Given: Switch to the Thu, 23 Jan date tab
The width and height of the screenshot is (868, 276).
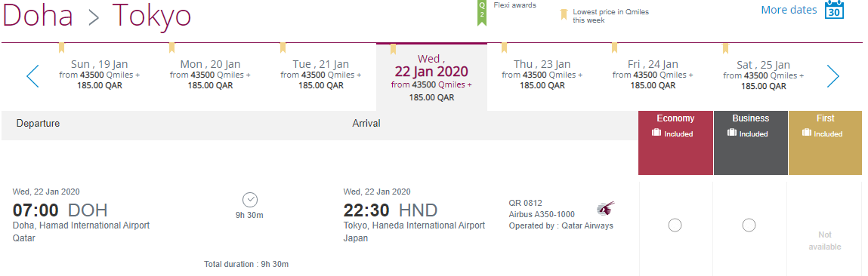Looking at the screenshot, I should (x=542, y=74).
